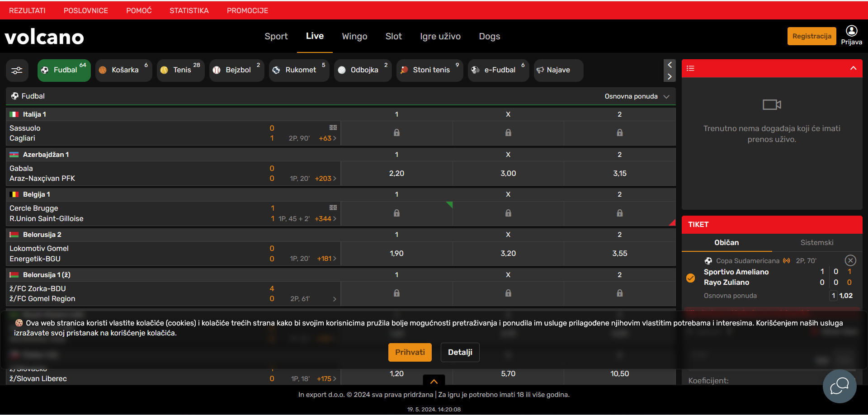Click the ticket list icon in red header
This screenshot has height=415, width=868.
[690, 68]
